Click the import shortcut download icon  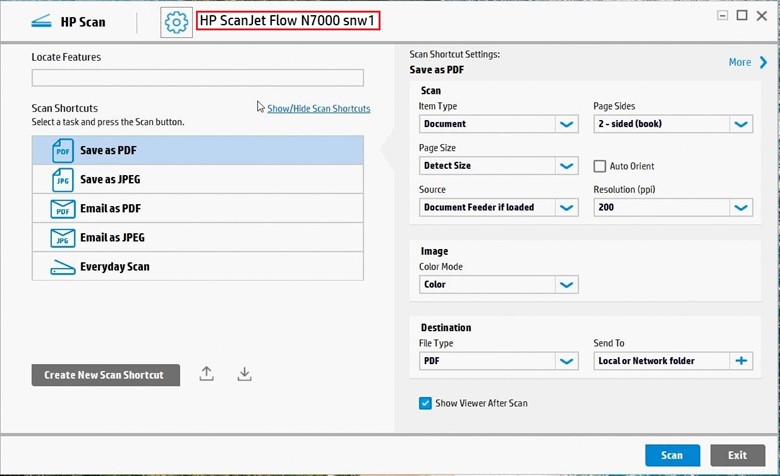pyautogui.click(x=244, y=374)
